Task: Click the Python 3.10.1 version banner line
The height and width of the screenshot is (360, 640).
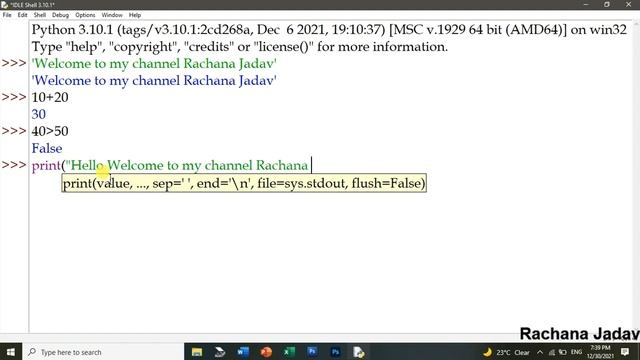Action: [329, 30]
